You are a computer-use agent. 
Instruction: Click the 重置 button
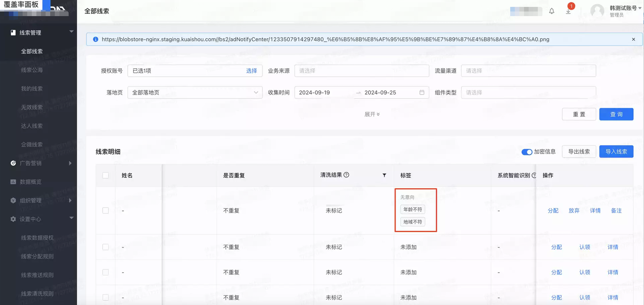point(579,114)
